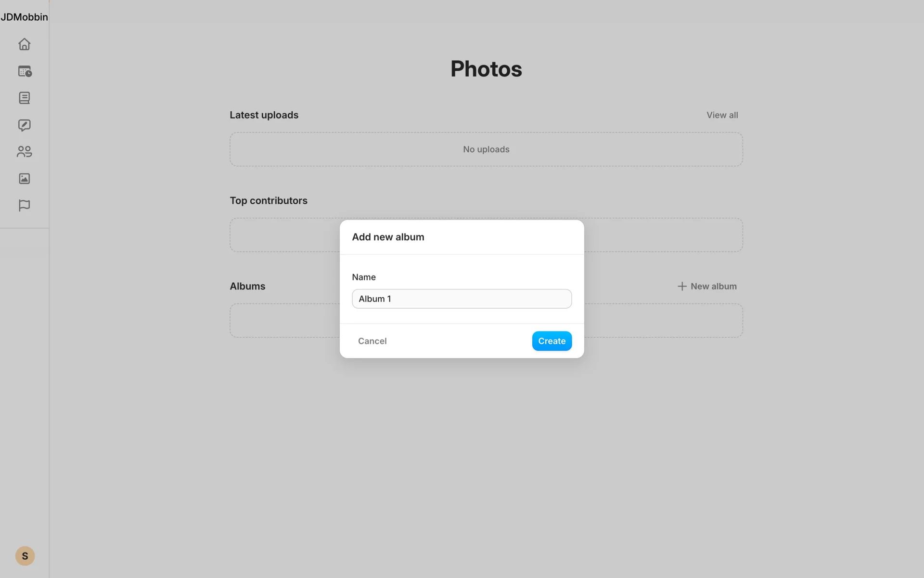The image size is (924, 578).
Task: Click the blue Create button
Action: [552, 341]
